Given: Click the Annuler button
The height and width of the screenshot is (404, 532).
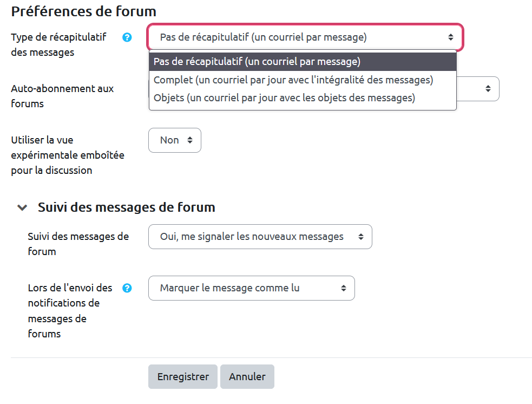Looking at the screenshot, I should coord(247,377).
